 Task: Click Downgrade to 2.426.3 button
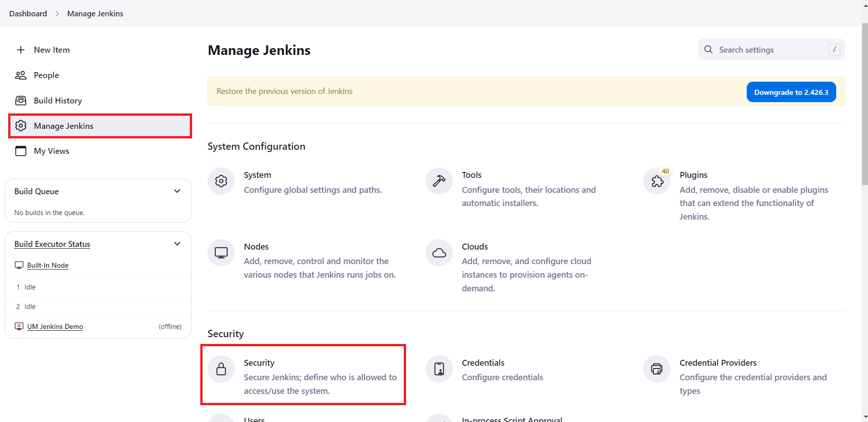(791, 92)
